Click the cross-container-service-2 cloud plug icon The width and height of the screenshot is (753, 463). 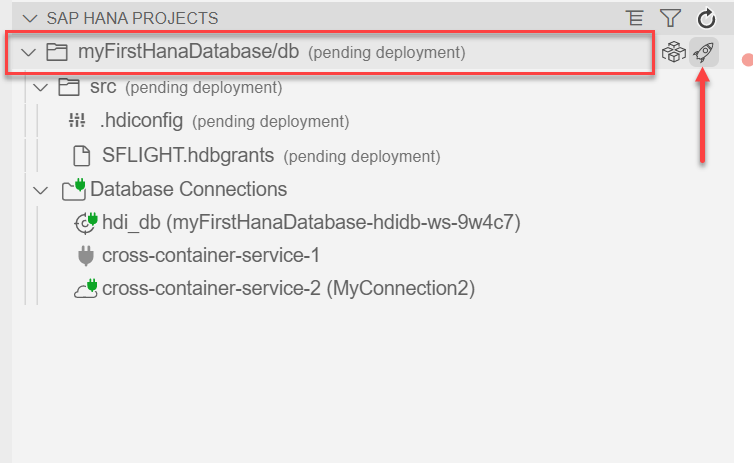(85, 289)
